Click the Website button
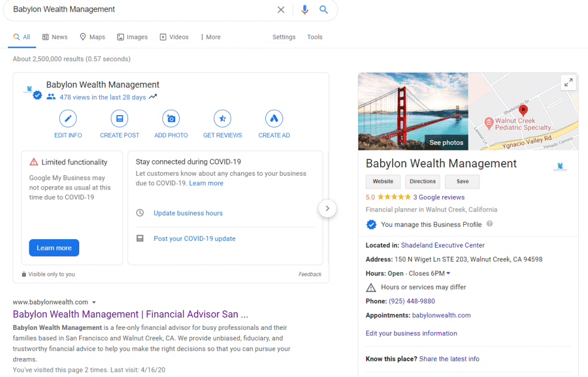588x377 pixels. point(383,182)
